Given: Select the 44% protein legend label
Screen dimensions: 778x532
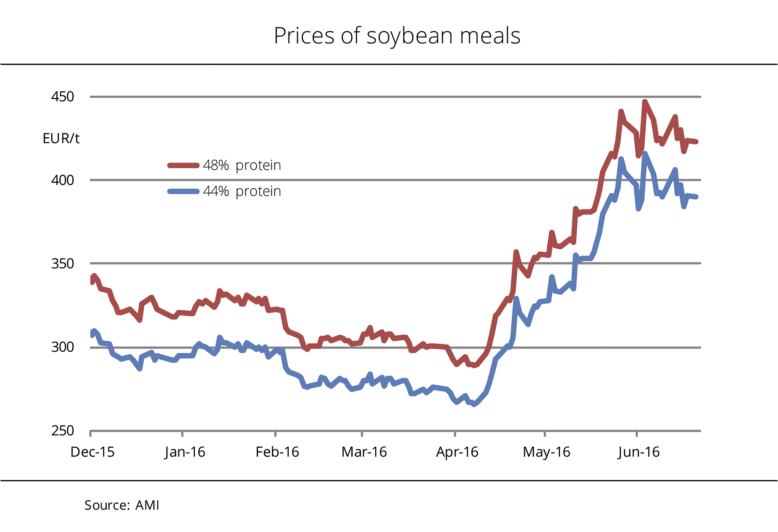Looking at the screenshot, I should pyautogui.click(x=242, y=191).
